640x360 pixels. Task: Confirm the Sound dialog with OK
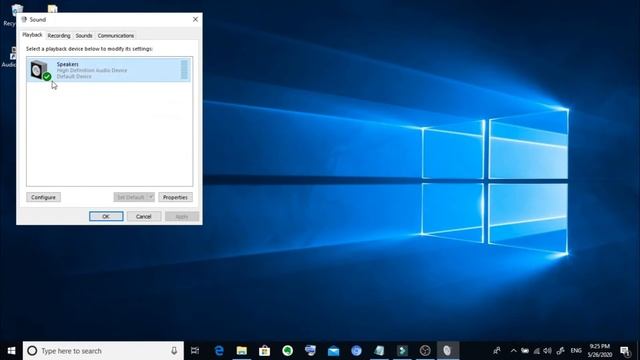coord(106,216)
